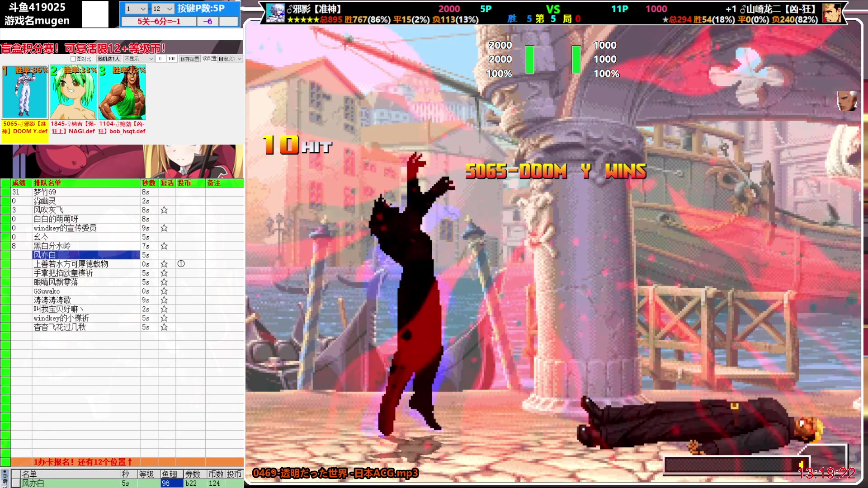Click the revive star in 上善若水方可厚德载物 row
Viewport: 868px width, 488px height.
pyautogui.click(x=164, y=264)
